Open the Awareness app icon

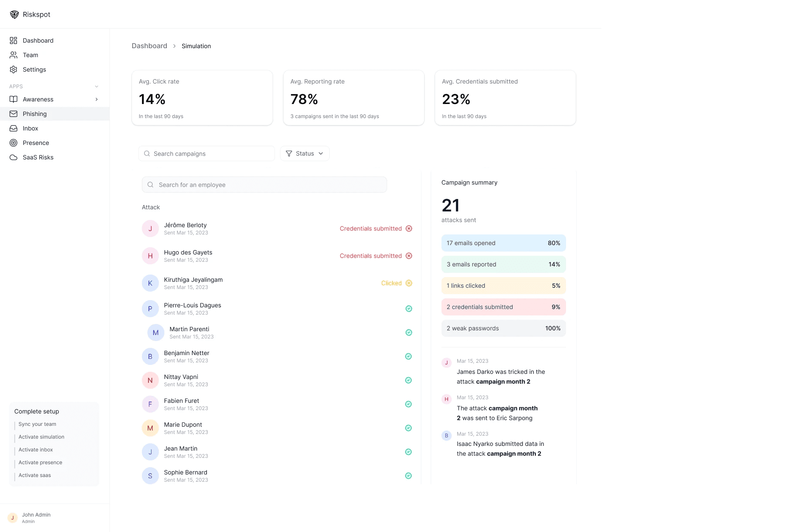[x=13, y=99]
